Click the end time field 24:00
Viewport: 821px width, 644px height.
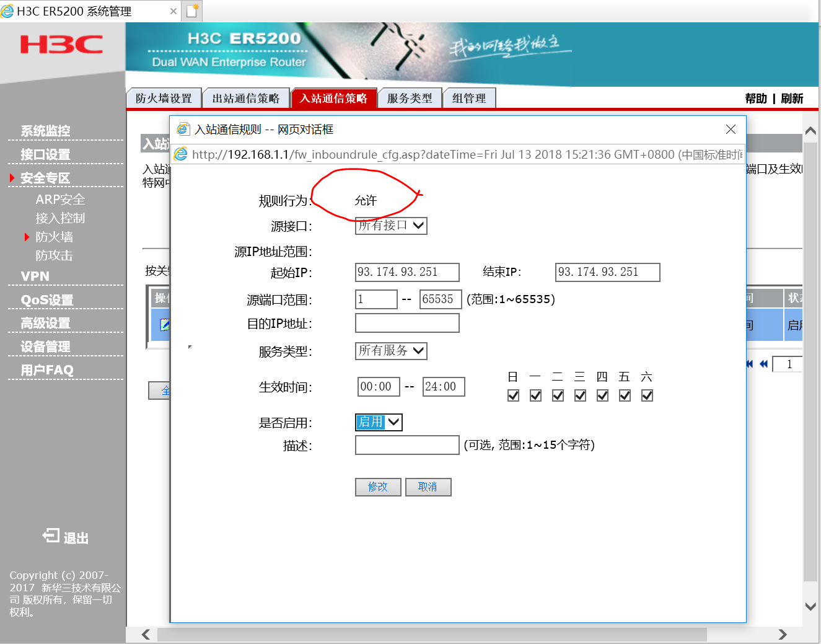coord(444,387)
